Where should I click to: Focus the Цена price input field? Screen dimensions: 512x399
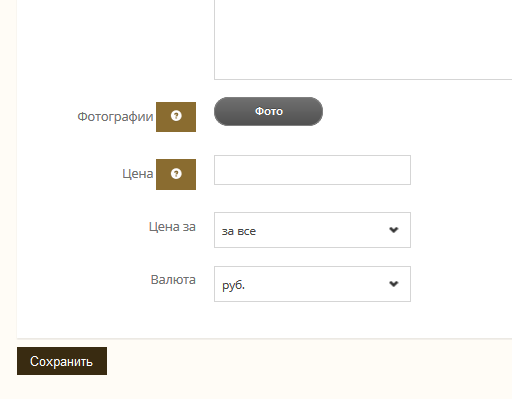[x=312, y=170]
